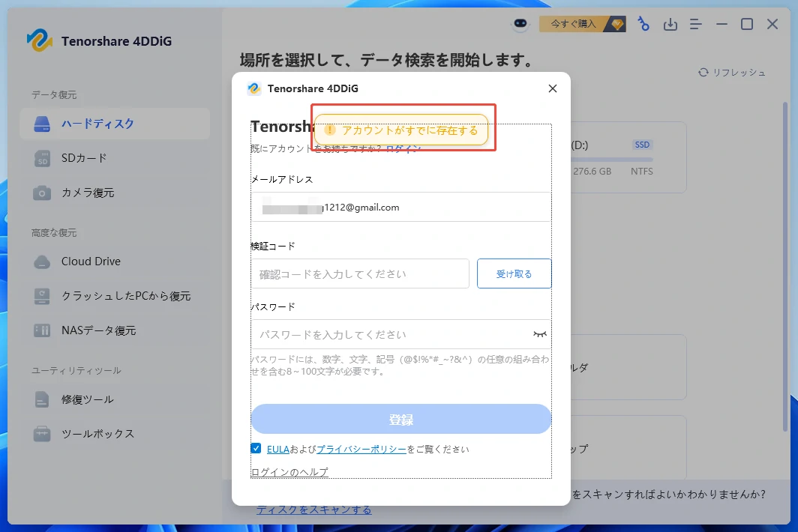Viewport: 798px width, 532px height.
Task: Click the key registration icon
Action: (x=643, y=24)
